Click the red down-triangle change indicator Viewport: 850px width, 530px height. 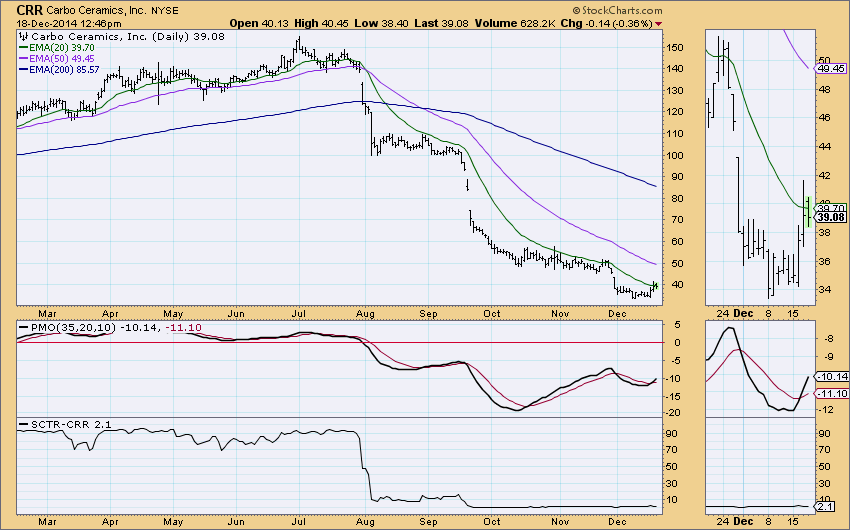[x=659, y=24]
